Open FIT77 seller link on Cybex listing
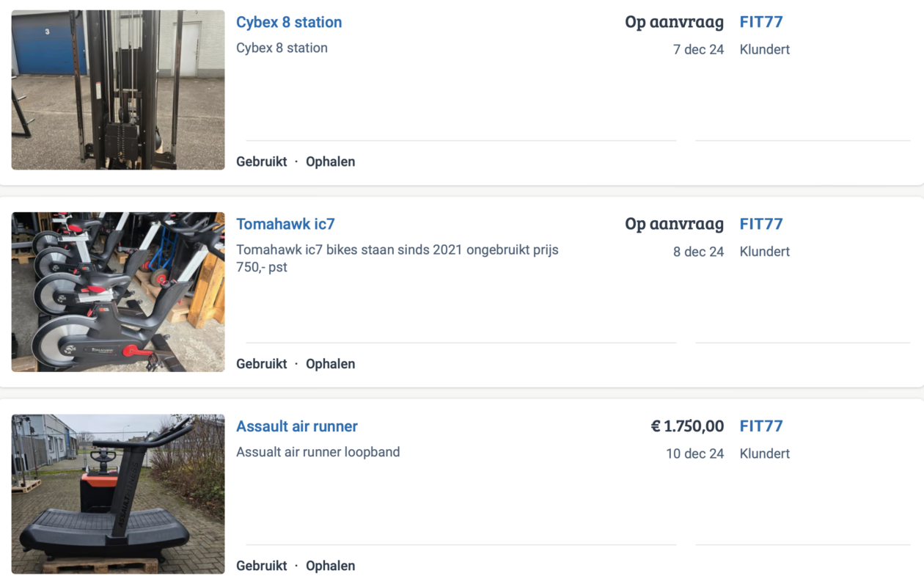This screenshot has height=587, width=924. (x=761, y=22)
